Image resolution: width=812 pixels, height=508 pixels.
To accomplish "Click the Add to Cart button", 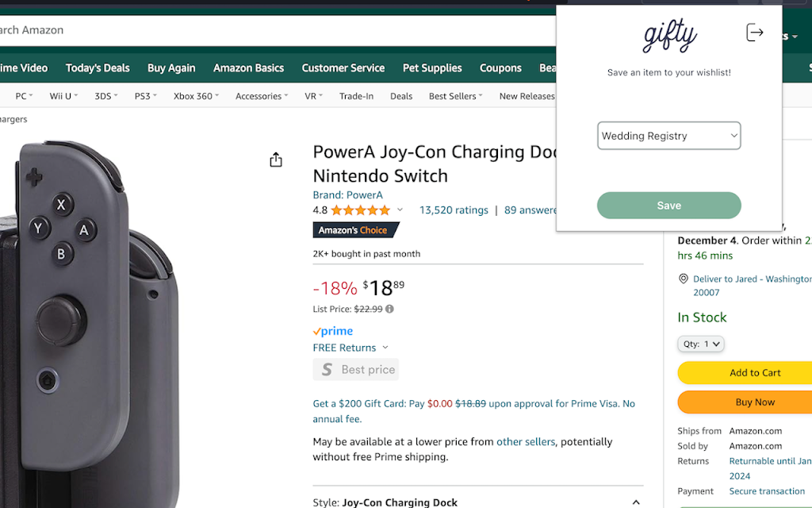I will 755,372.
